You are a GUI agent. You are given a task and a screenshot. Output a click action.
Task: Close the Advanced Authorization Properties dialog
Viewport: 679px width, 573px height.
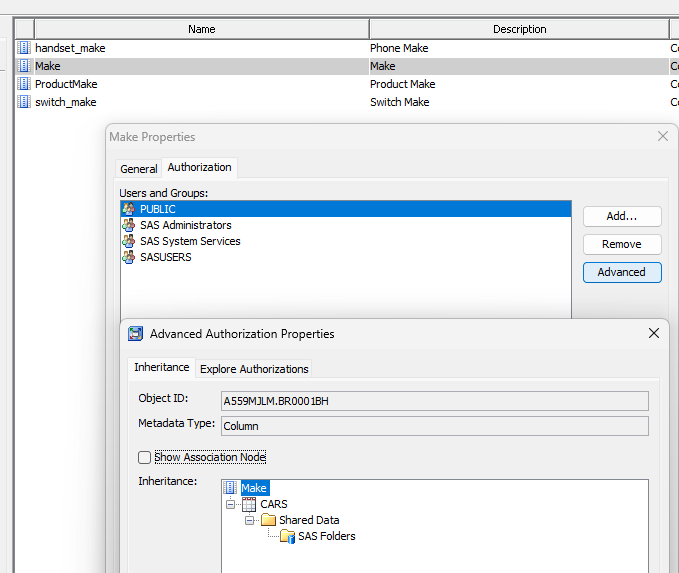654,333
